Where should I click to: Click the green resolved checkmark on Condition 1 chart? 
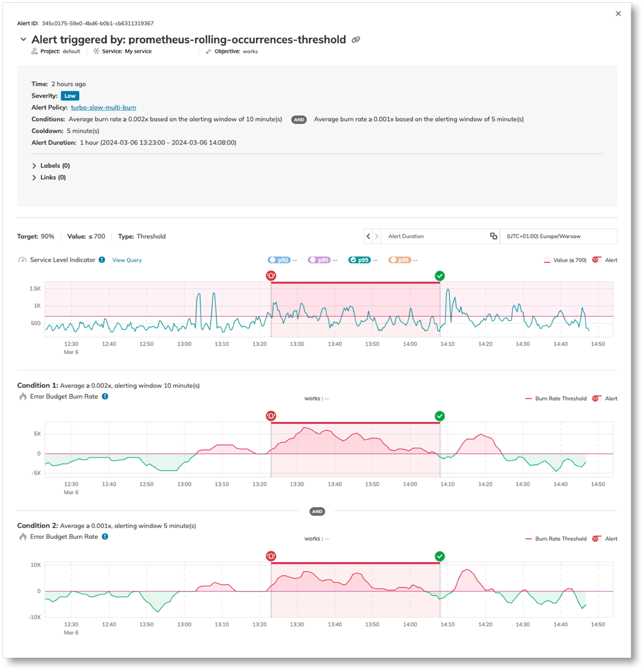point(440,416)
